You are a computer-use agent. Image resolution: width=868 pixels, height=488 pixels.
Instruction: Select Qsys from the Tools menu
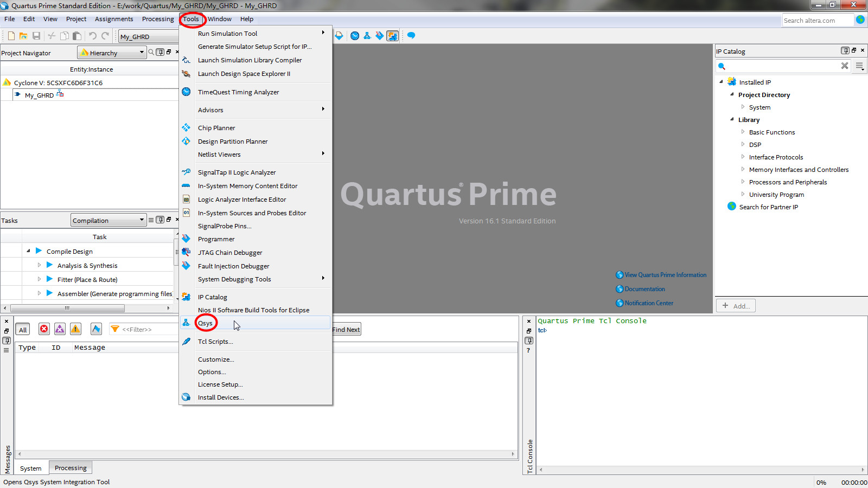pyautogui.click(x=256, y=323)
